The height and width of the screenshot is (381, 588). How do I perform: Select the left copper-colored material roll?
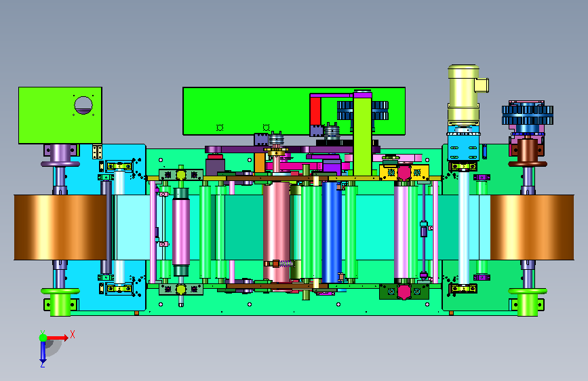tap(60, 227)
